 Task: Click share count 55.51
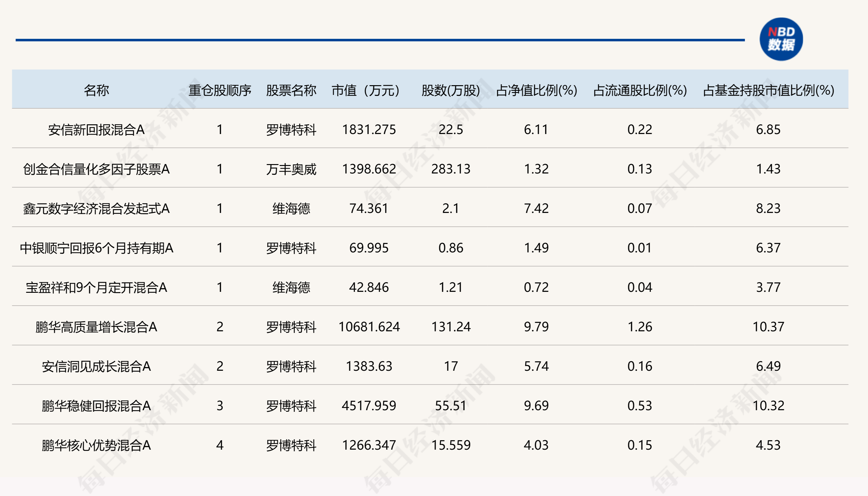(451, 406)
